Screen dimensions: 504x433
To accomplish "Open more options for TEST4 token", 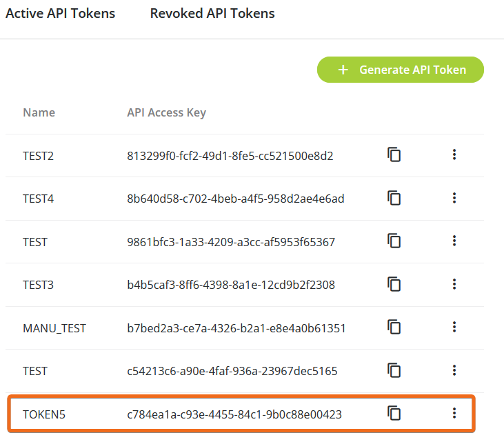I will coord(454,198).
